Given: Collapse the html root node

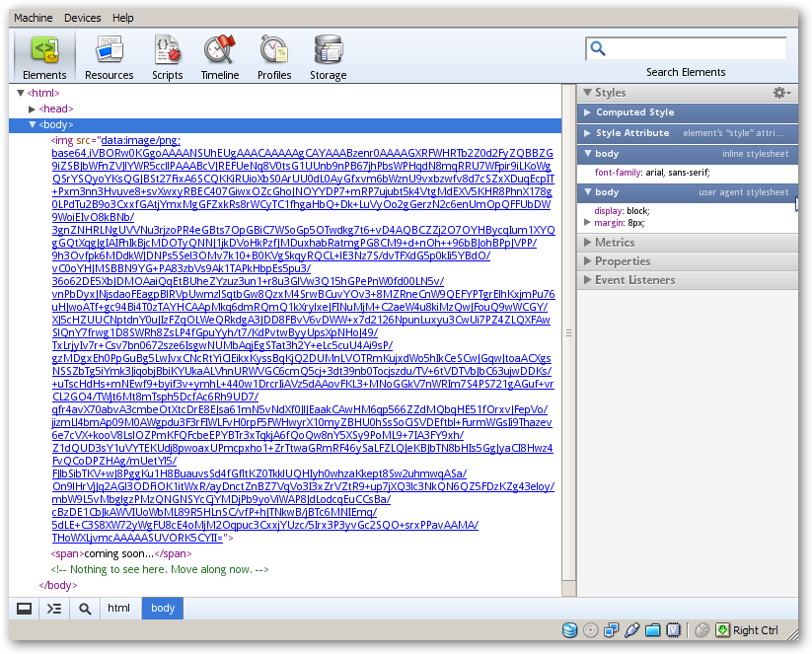Looking at the screenshot, I should tap(21, 93).
